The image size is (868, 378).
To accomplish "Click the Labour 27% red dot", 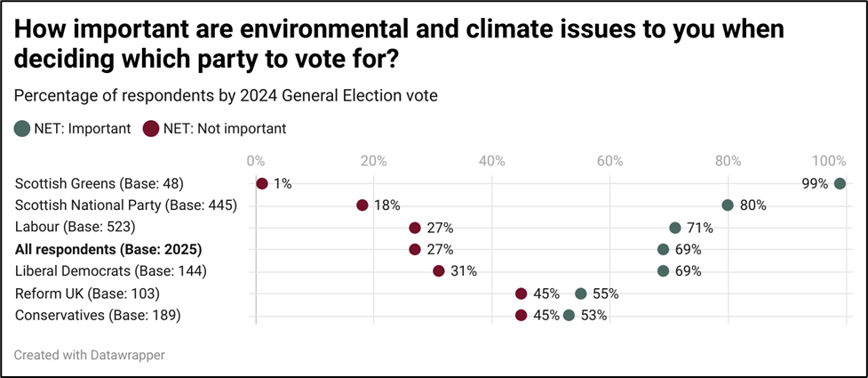I will 415,228.
